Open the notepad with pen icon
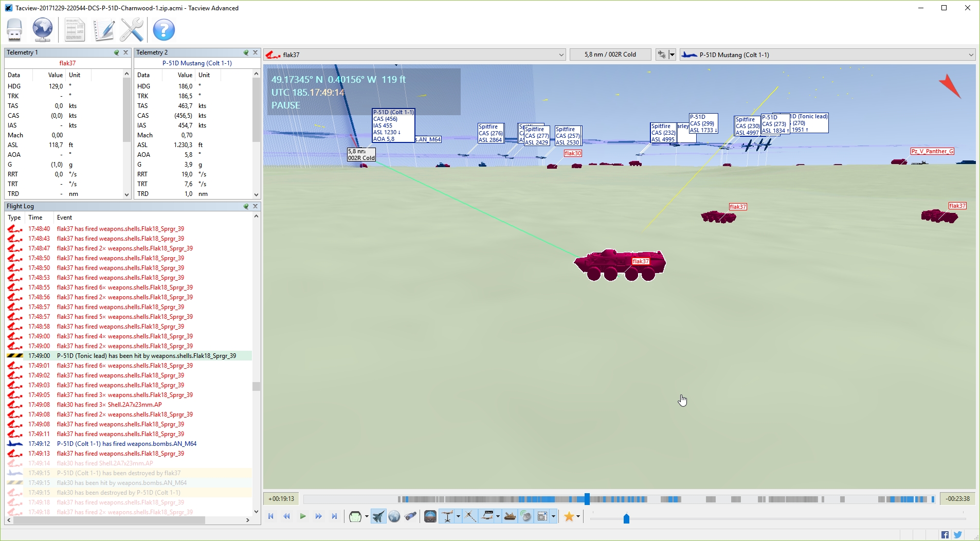This screenshot has width=980, height=541. pyautogui.click(x=103, y=30)
